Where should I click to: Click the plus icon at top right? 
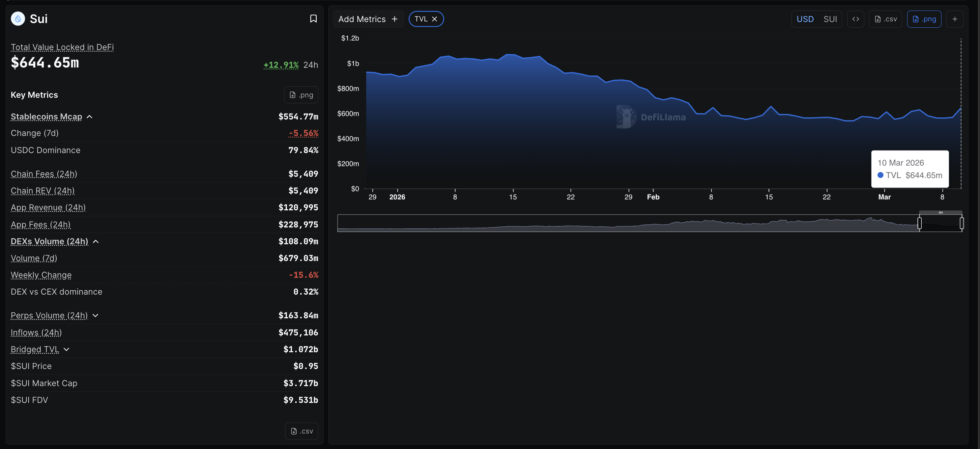tap(955, 19)
